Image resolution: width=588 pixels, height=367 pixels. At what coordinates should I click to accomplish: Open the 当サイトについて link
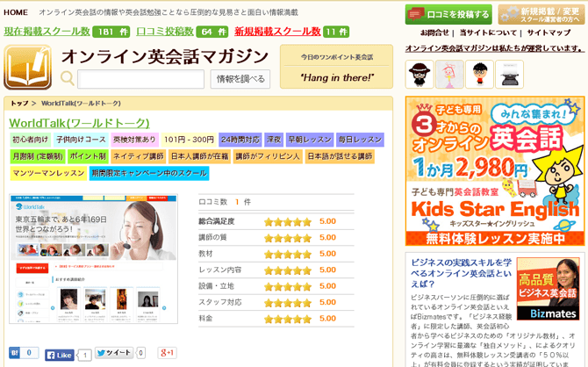488,32
